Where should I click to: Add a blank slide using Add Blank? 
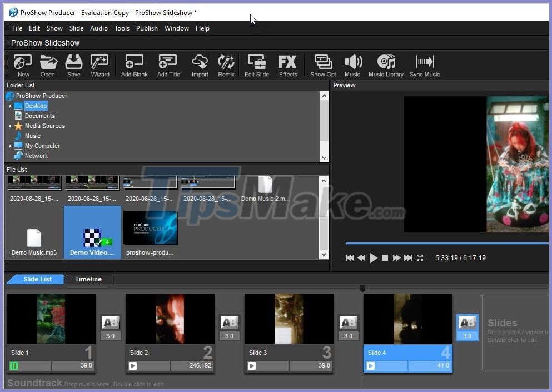pos(133,65)
